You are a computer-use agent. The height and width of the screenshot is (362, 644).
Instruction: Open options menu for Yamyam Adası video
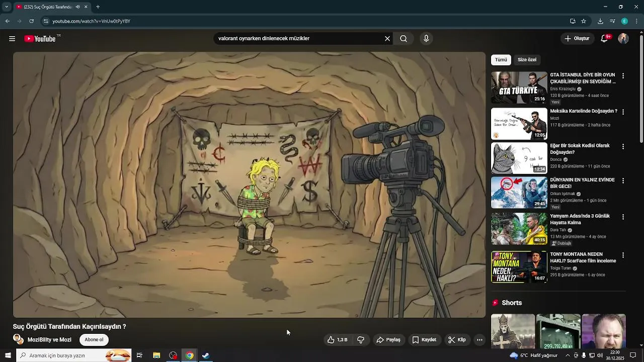point(623,217)
